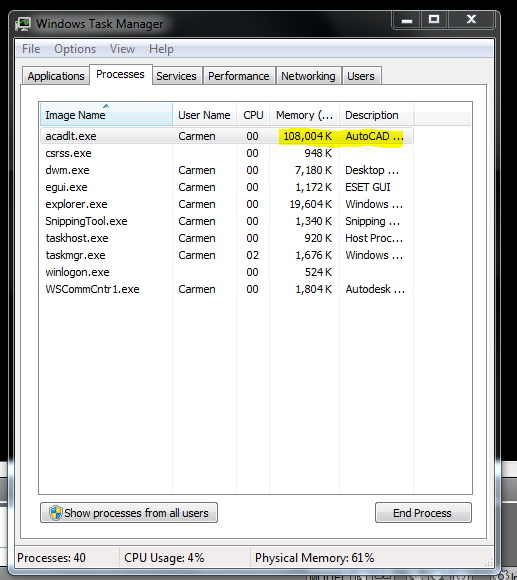This screenshot has width=517, height=580.
Task: Open the Options menu
Action: (x=75, y=49)
